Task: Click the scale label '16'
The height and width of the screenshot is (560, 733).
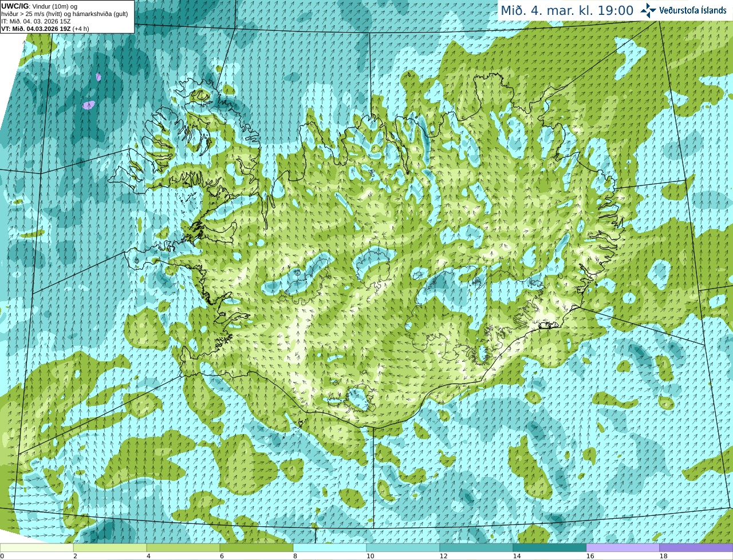Action: [x=590, y=556]
